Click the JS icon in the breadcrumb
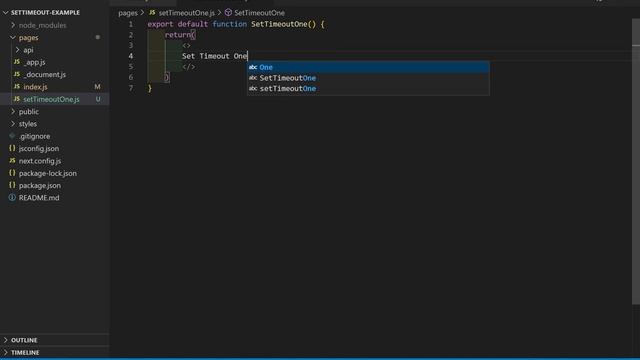The image size is (640, 360). [152, 13]
